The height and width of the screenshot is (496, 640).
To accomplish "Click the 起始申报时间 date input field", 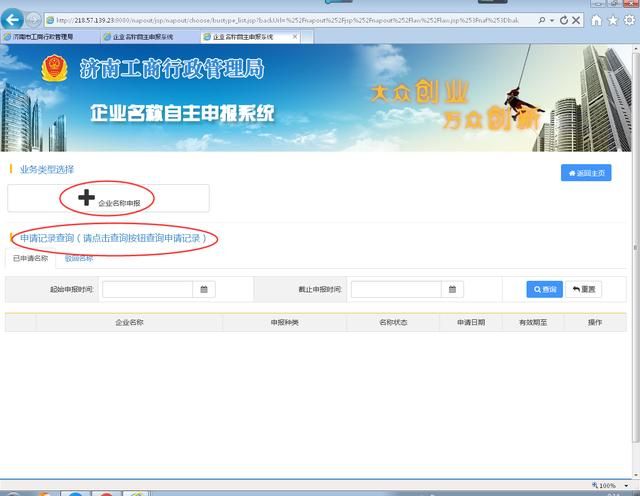I will click(x=147, y=289).
